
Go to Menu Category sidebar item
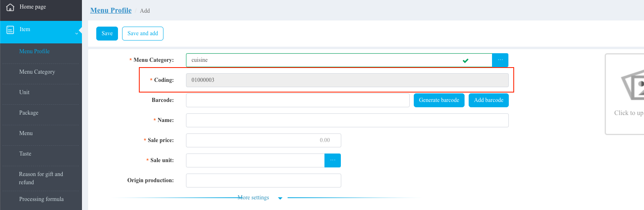pos(37,72)
